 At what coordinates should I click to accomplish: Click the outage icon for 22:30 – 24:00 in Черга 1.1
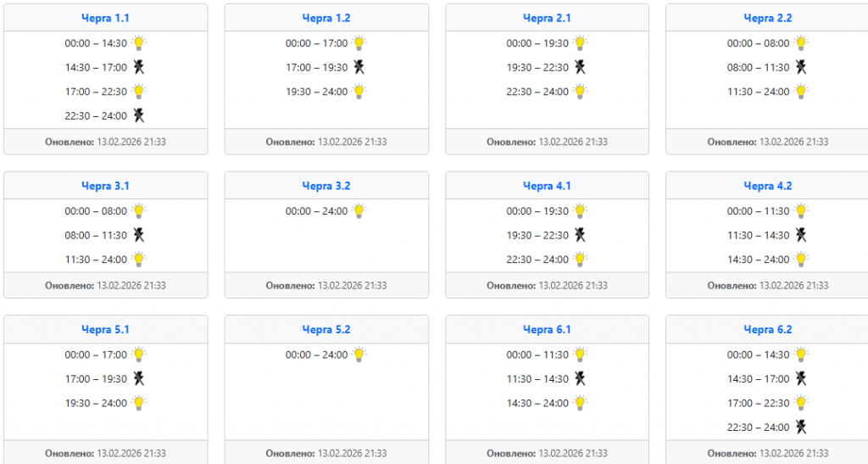139,115
